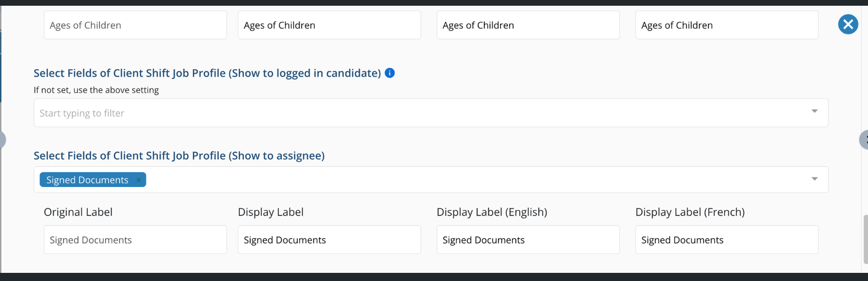Select the Signed Documents chip

(x=87, y=180)
